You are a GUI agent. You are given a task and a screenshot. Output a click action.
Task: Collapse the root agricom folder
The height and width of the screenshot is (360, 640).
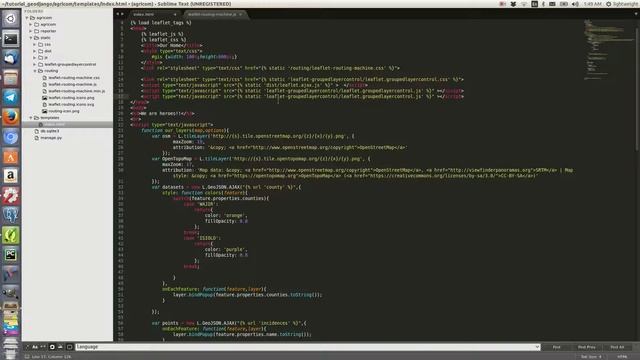click(x=27, y=18)
